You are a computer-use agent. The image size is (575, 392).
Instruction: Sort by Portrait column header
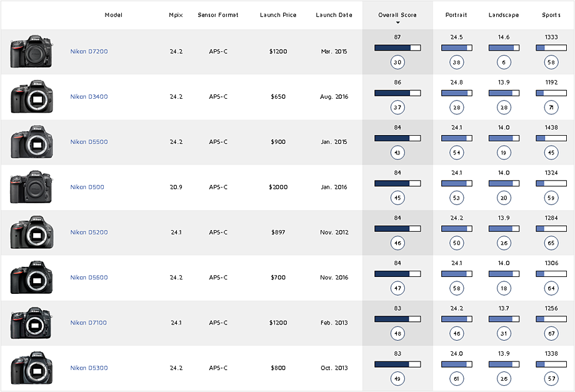click(x=456, y=15)
